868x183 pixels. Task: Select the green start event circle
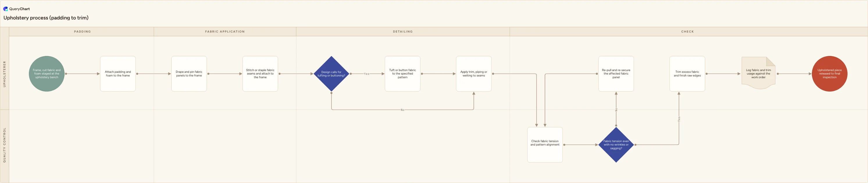(47, 74)
